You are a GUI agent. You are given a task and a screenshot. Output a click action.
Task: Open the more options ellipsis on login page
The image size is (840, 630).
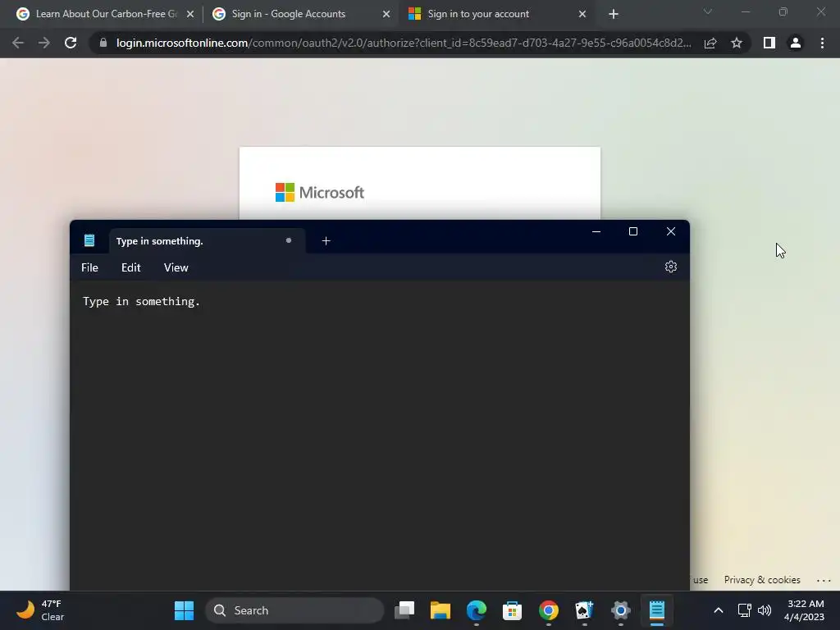coord(824,580)
